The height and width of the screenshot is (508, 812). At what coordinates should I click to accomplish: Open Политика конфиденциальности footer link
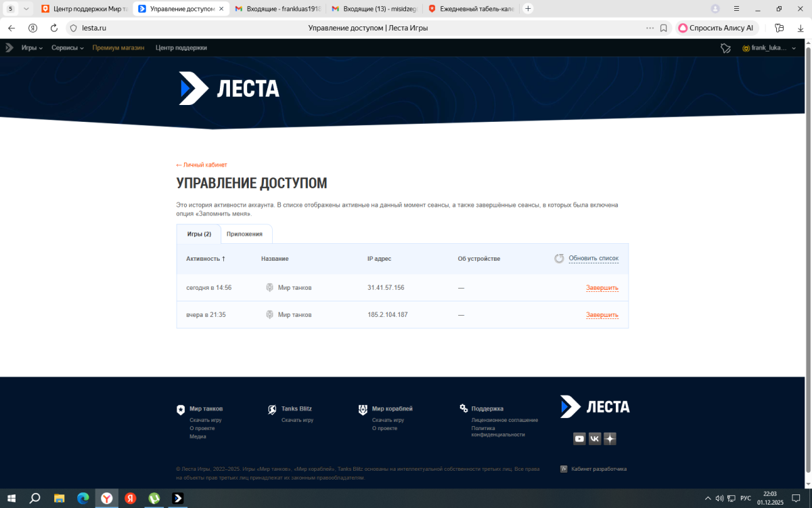(498, 431)
